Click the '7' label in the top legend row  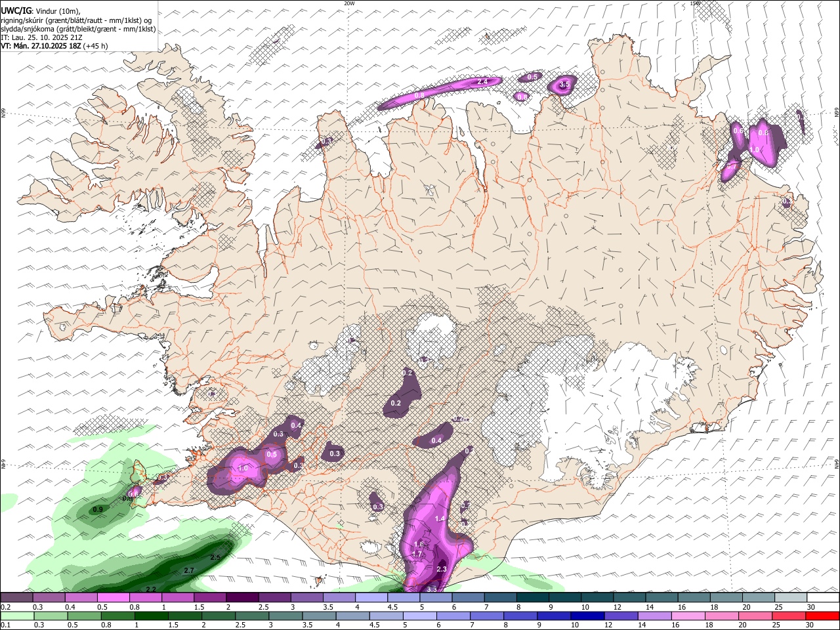click(x=486, y=607)
